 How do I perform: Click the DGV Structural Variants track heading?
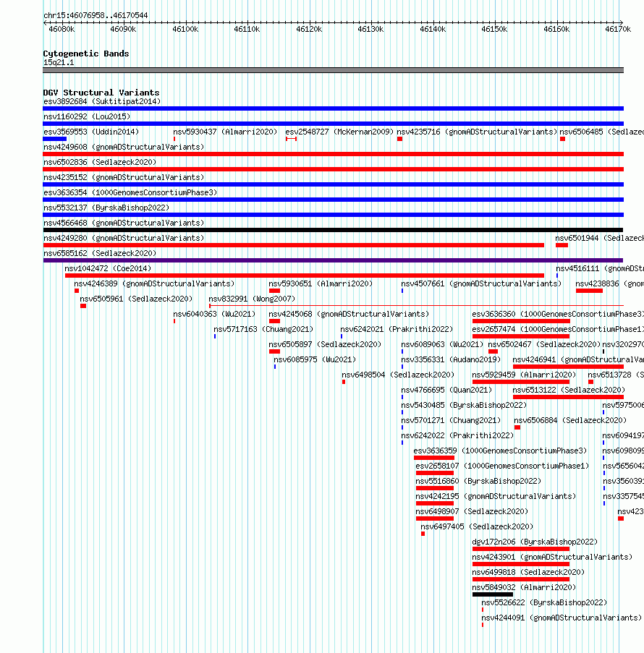[101, 93]
